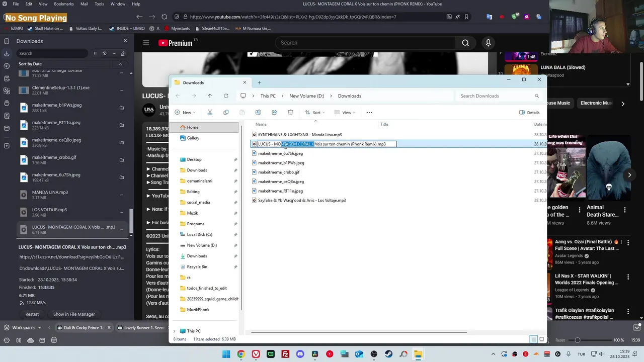The height and width of the screenshot is (362, 644).
Task: Open the Translate panel icon in Vivaldi sidebar
Action: 7,91
